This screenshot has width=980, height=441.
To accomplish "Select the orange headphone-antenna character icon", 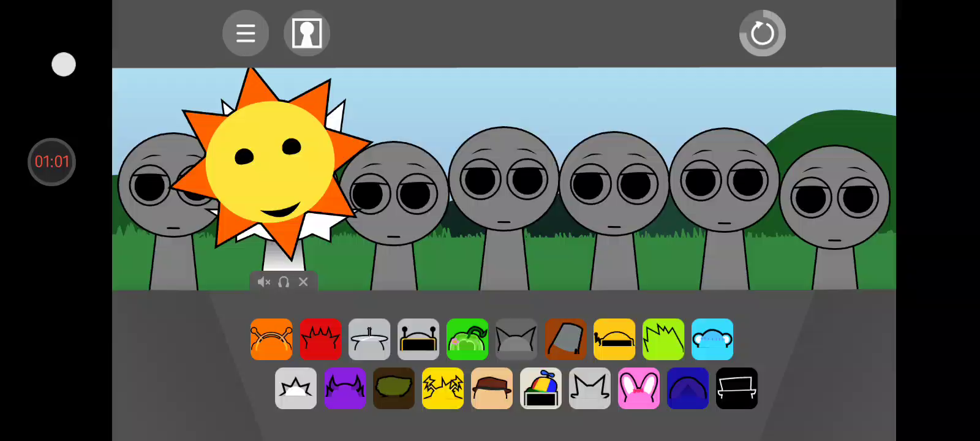I will pyautogui.click(x=271, y=339).
